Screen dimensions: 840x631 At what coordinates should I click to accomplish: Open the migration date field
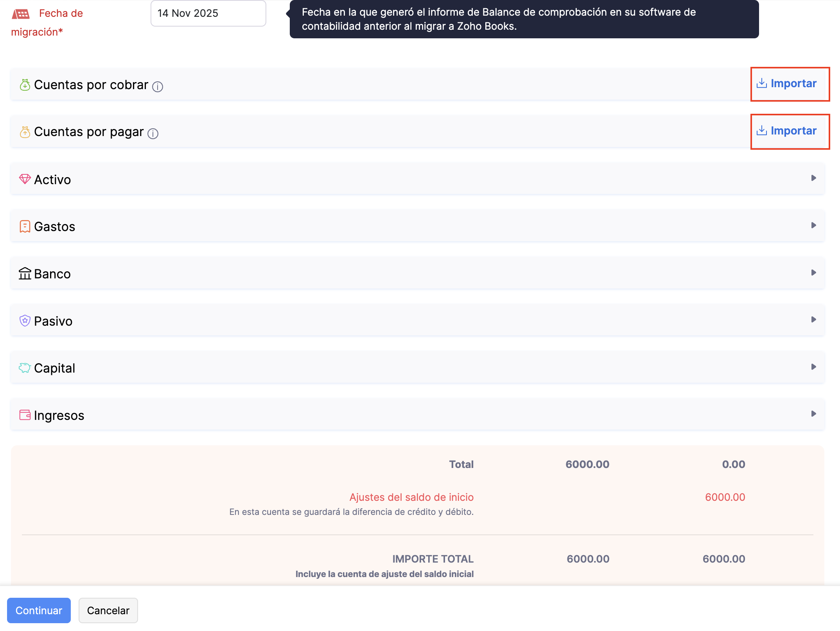tap(208, 13)
